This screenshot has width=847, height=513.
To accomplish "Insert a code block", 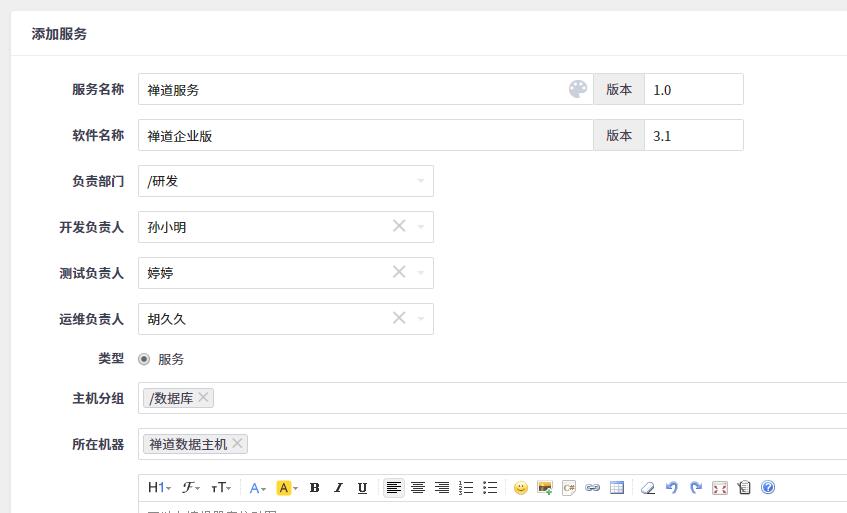I will coord(569,488).
